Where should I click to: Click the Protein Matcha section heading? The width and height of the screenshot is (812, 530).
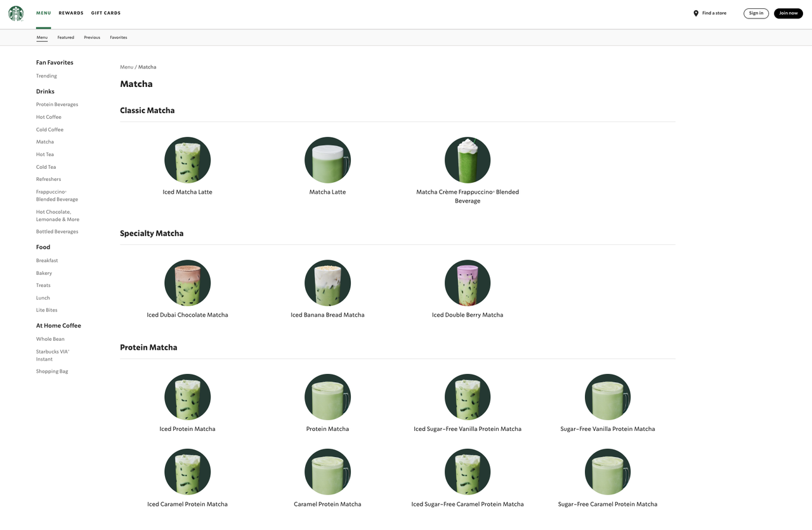pos(148,348)
